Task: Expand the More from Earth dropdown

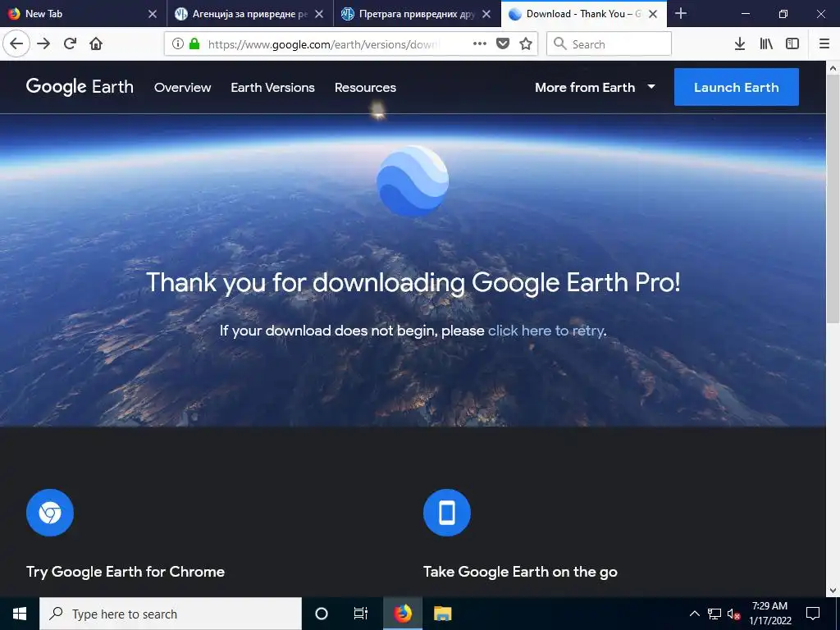Action: pyautogui.click(x=595, y=87)
